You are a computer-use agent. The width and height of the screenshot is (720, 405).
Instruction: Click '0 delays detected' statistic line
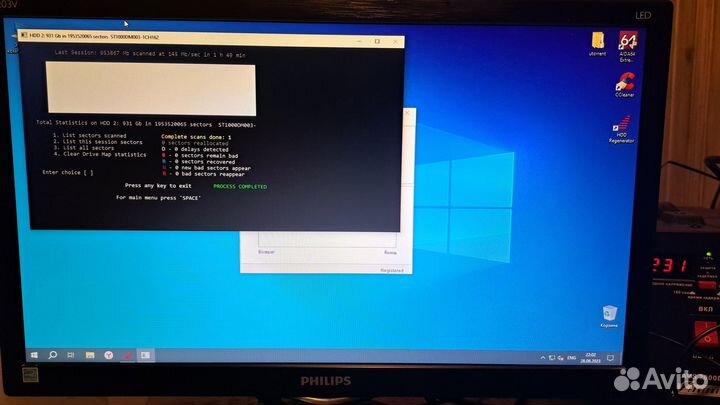tap(195, 149)
